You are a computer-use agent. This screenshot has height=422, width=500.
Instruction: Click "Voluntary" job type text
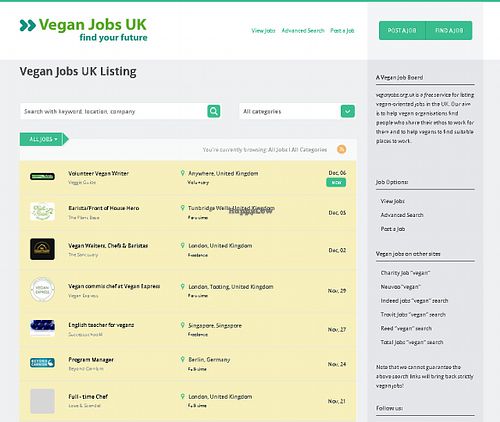coord(198,182)
